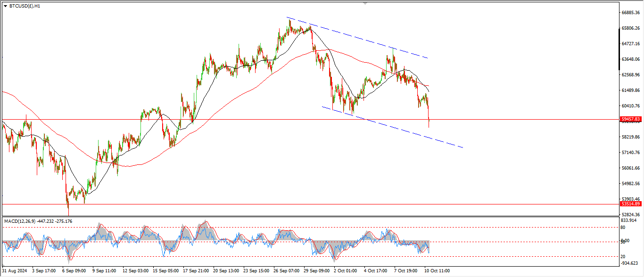Open the BTCUSD chart dropdown arrow
The width and height of the screenshot is (644, 277).
5,6
